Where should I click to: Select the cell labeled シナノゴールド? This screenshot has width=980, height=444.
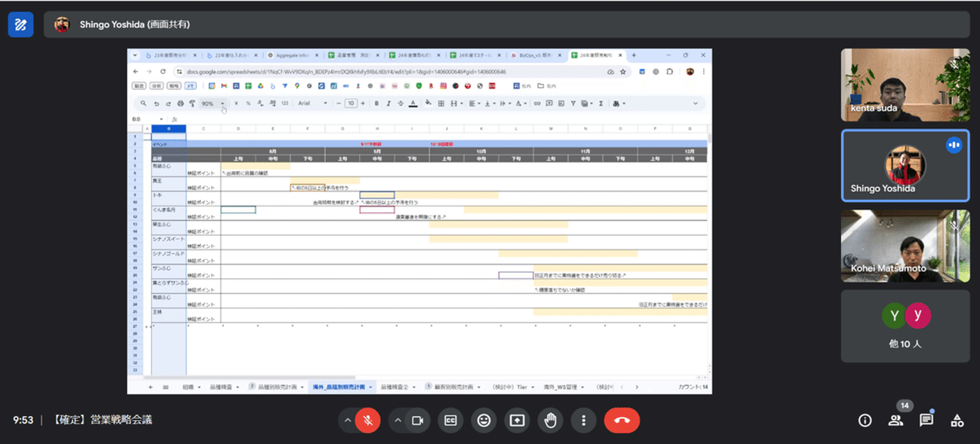click(x=168, y=254)
